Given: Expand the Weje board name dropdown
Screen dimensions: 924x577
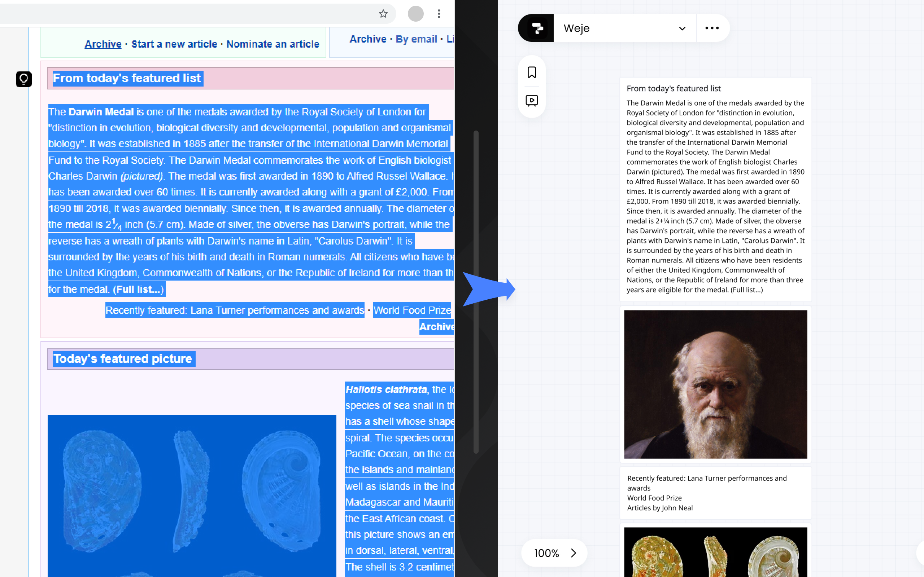Looking at the screenshot, I should [x=681, y=28].
